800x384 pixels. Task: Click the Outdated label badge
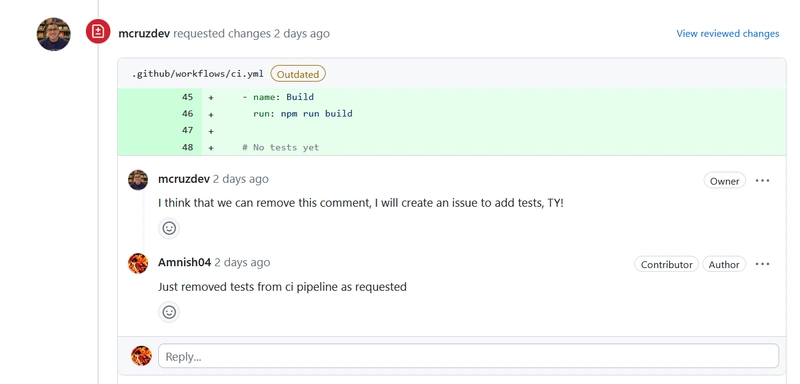[298, 74]
